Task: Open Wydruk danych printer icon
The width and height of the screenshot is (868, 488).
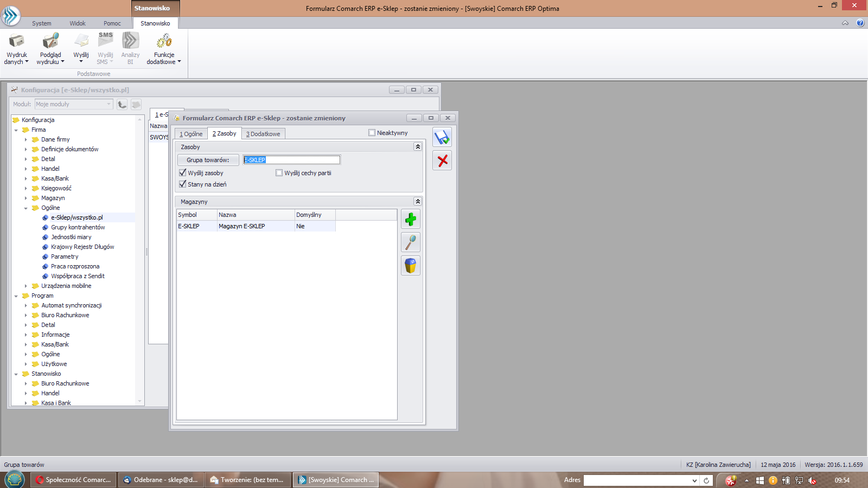Action: [x=16, y=41]
